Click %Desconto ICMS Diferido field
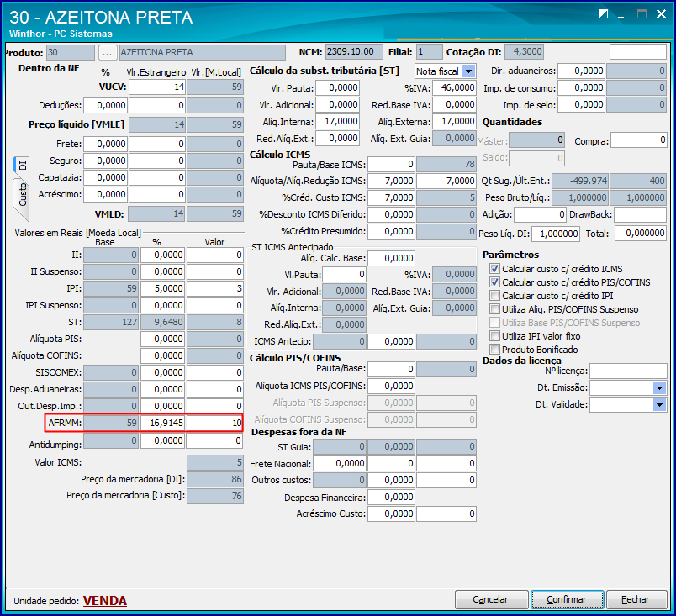 tap(392, 214)
